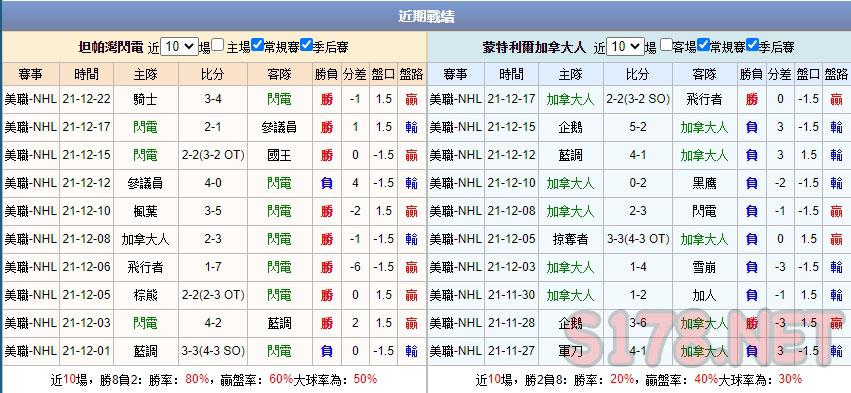Click the 1-7 score
Image resolution: width=851 pixels, height=393 pixels.
coord(213,268)
